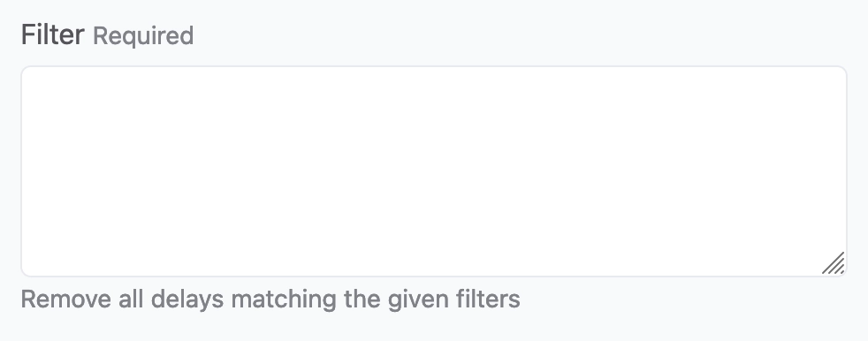Click the word "given" in the description

[x=418, y=300]
